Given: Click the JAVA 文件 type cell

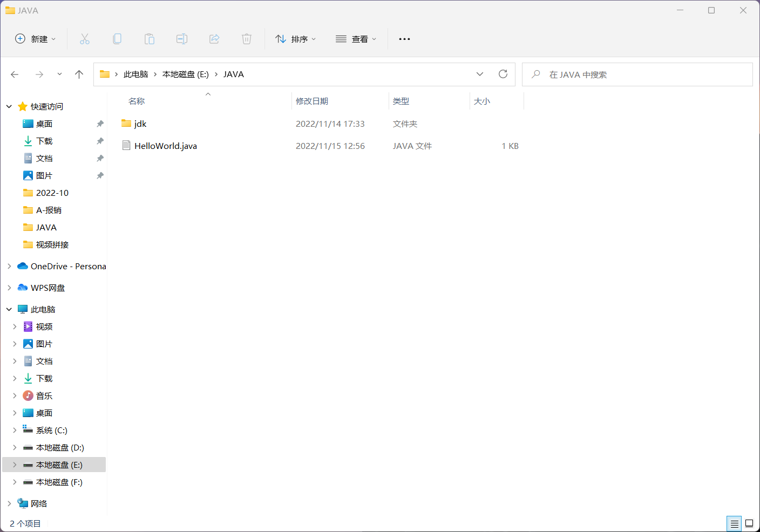Looking at the screenshot, I should pyautogui.click(x=412, y=146).
